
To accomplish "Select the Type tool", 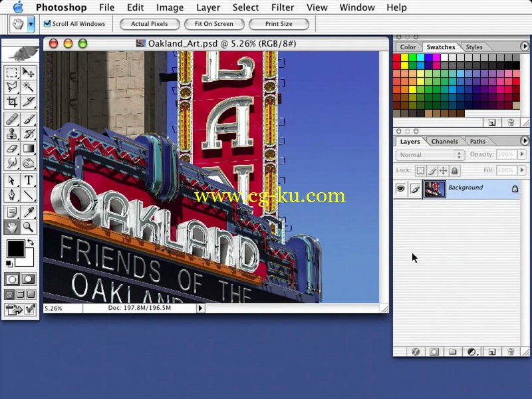I will point(29,180).
